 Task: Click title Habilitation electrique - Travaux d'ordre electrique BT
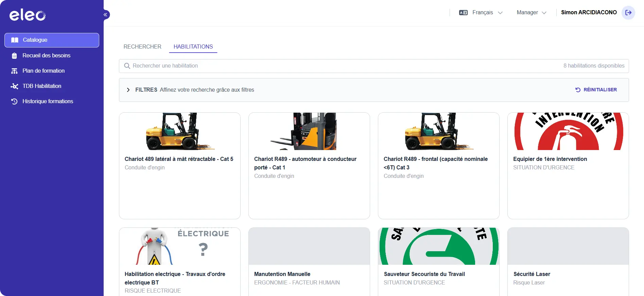click(175, 278)
